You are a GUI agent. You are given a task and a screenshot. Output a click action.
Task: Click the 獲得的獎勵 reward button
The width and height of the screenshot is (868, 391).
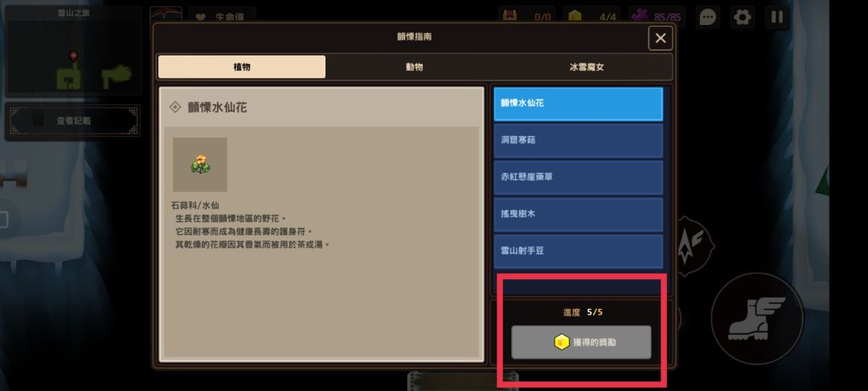[x=581, y=342]
